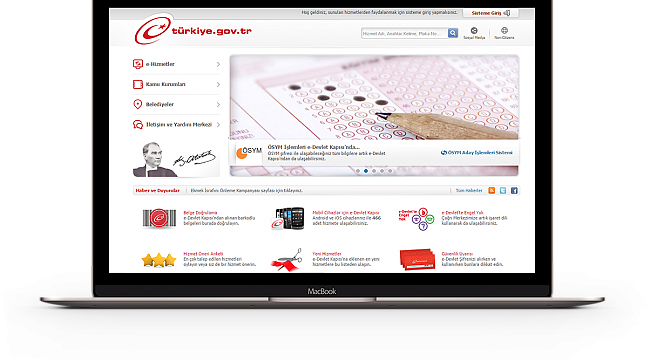The image size is (650, 360).
Task: Click the İletişim ve Yardım Merkezi chat icon
Action: (x=138, y=124)
